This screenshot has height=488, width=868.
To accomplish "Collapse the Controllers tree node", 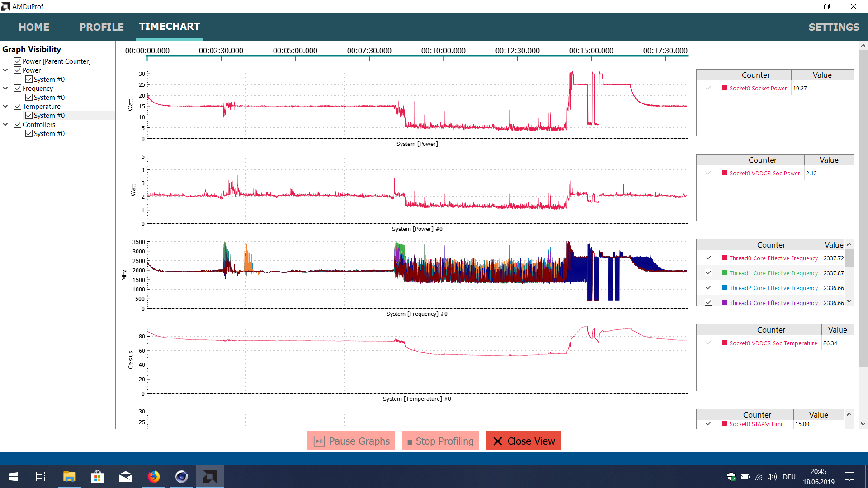I will tap(5, 125).
